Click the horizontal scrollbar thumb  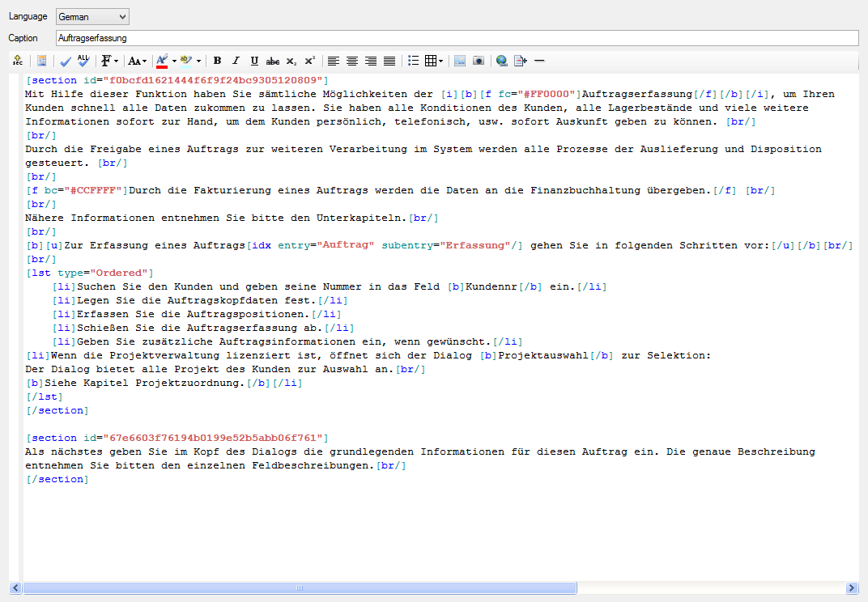tap(300, 587)
